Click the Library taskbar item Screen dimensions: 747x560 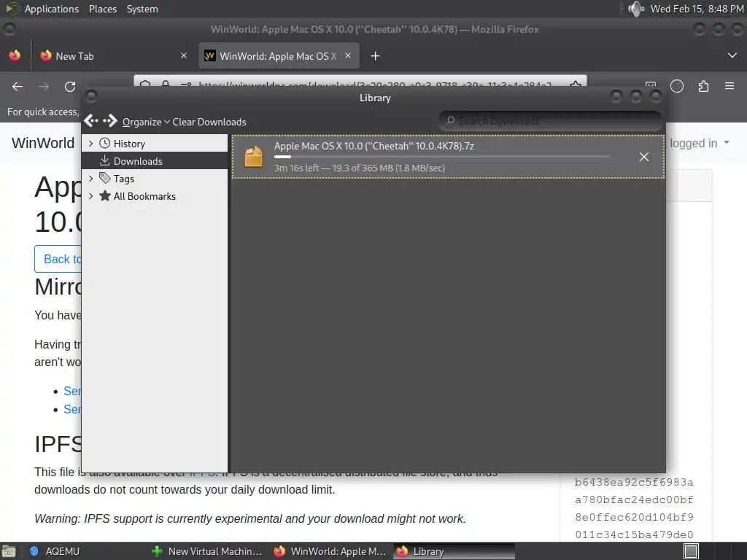coord(454,551)
